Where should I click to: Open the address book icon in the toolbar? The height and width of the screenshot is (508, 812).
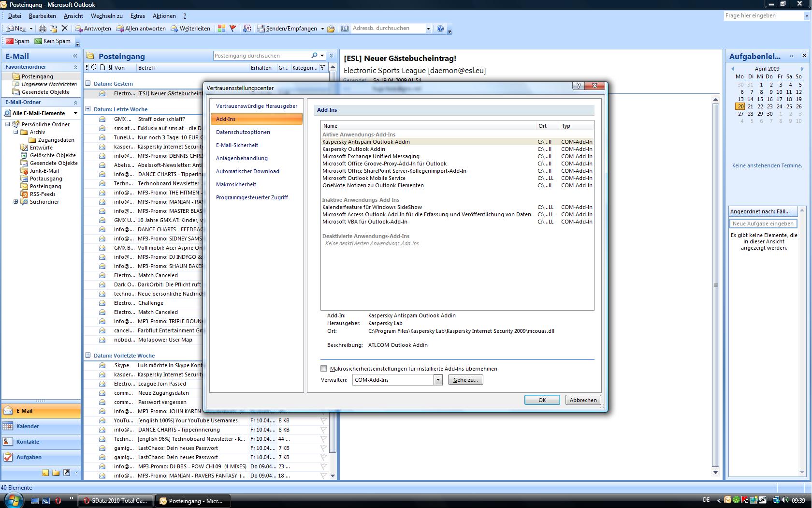tap(345, 29)
